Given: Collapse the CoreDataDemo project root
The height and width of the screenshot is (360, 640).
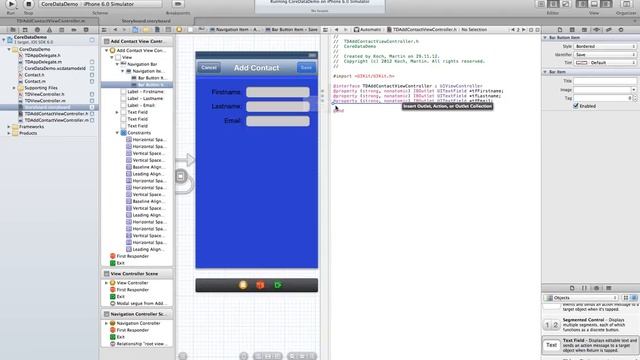Looking at the screenshot, I should (4, 40).
